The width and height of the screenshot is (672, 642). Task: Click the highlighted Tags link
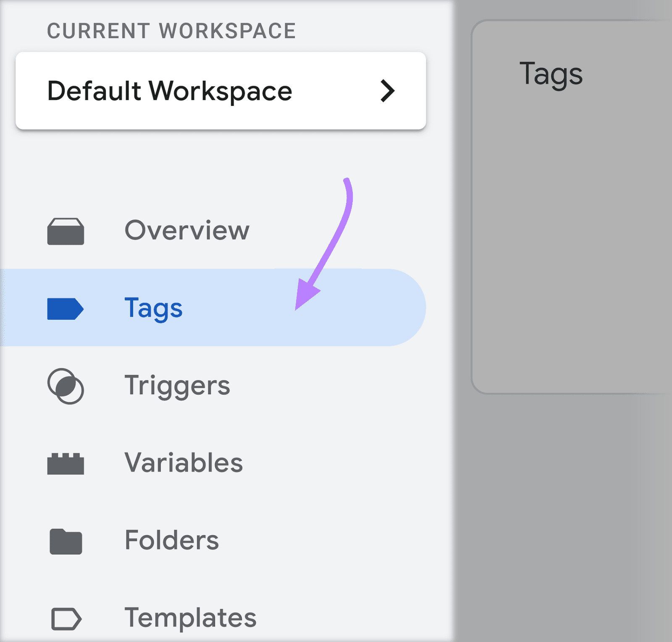(153, 308)
